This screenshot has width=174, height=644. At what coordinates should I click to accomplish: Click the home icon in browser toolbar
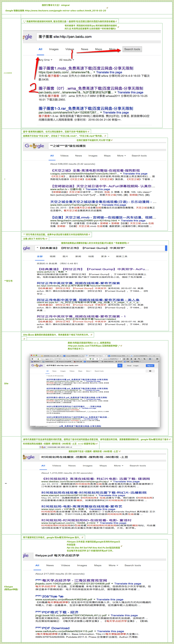(x=135, y=359)
